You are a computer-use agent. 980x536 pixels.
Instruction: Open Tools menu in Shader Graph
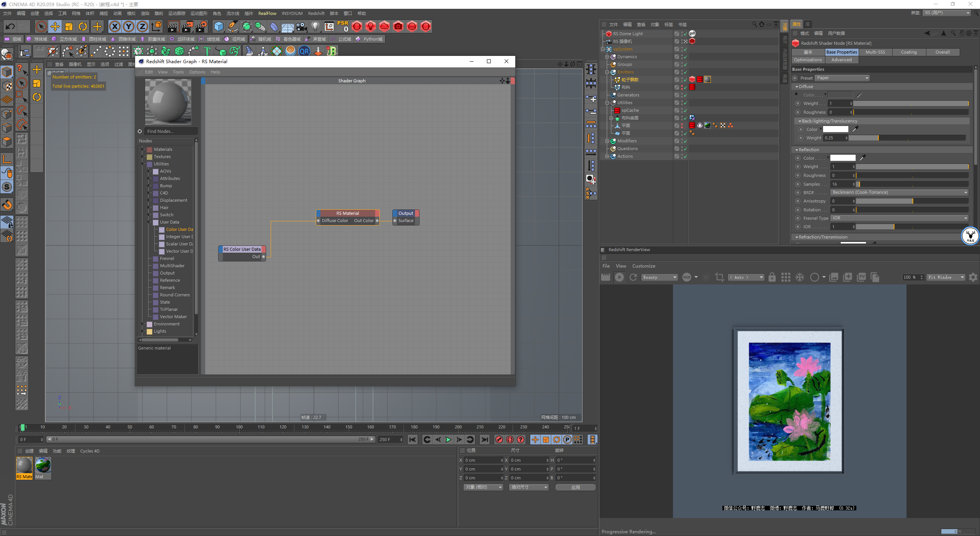coord(178,72)
